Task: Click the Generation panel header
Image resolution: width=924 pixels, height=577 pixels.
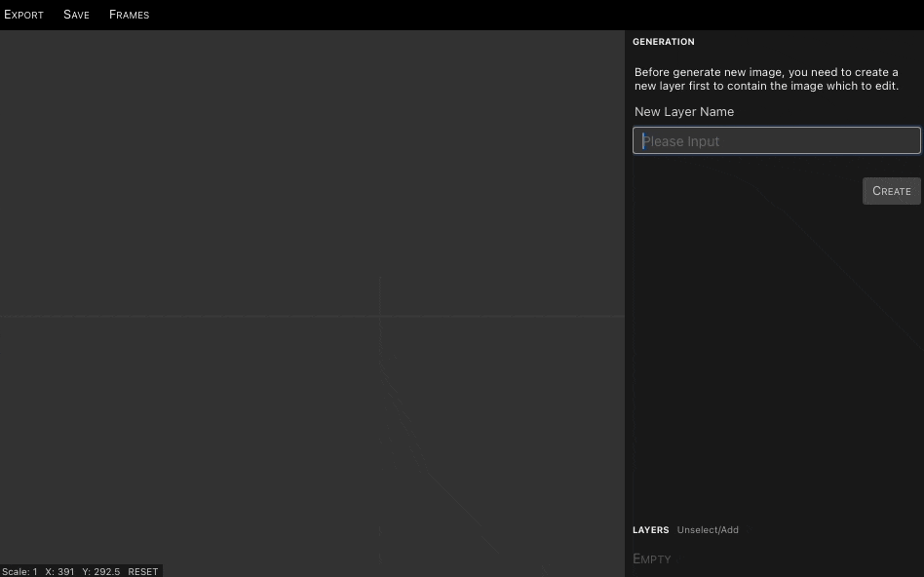Action: pyautogui.click(x=663, y=42)
